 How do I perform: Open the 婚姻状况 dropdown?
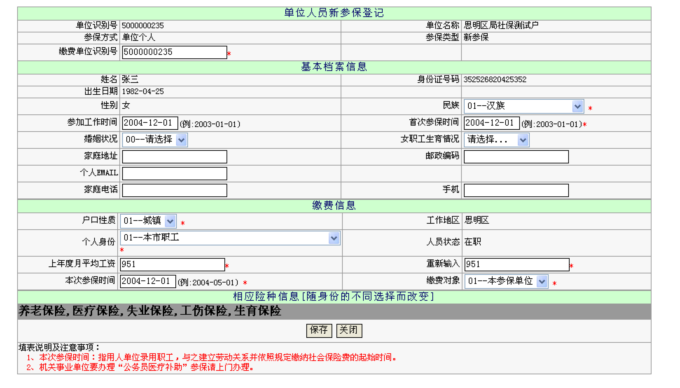point(155,140)
